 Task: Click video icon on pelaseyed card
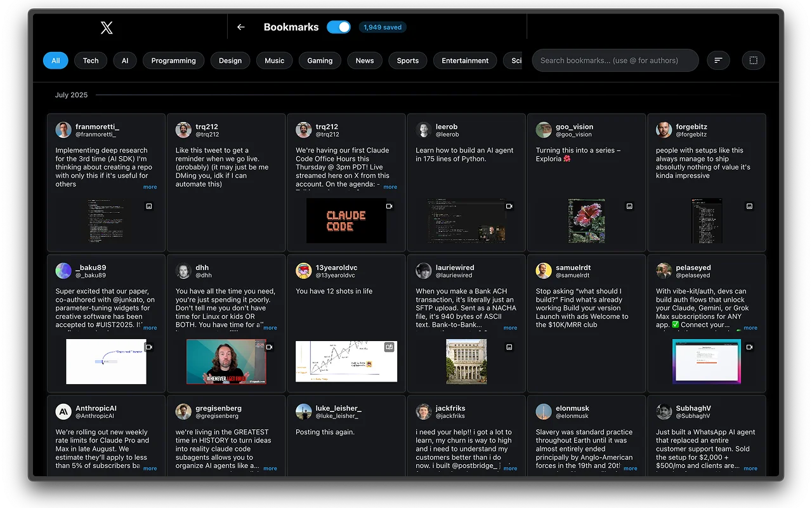[749, 347]
